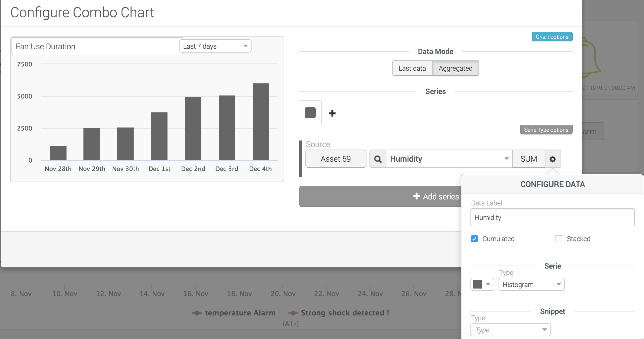Select the gray square series tab
Viewport: 644px width, 339px height.
(310, 113)
